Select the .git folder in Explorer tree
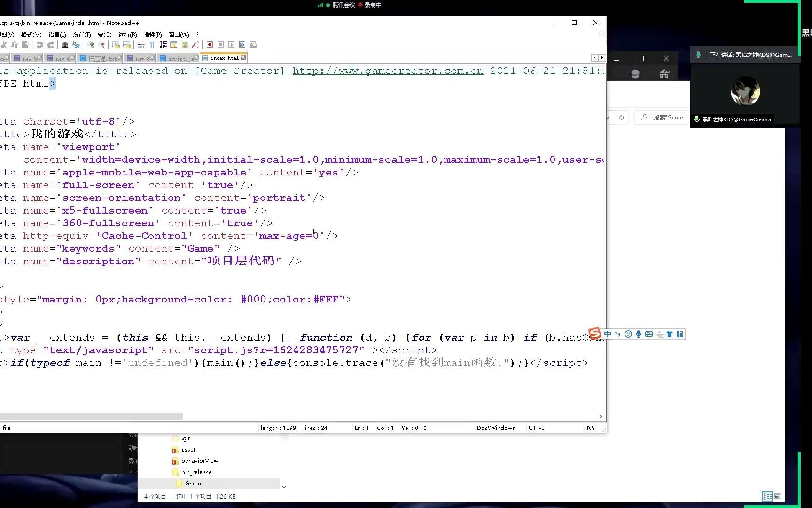Image resolution: width=812 pixels, height=508 pixels. pyautogui.click(x=186, y=438)
